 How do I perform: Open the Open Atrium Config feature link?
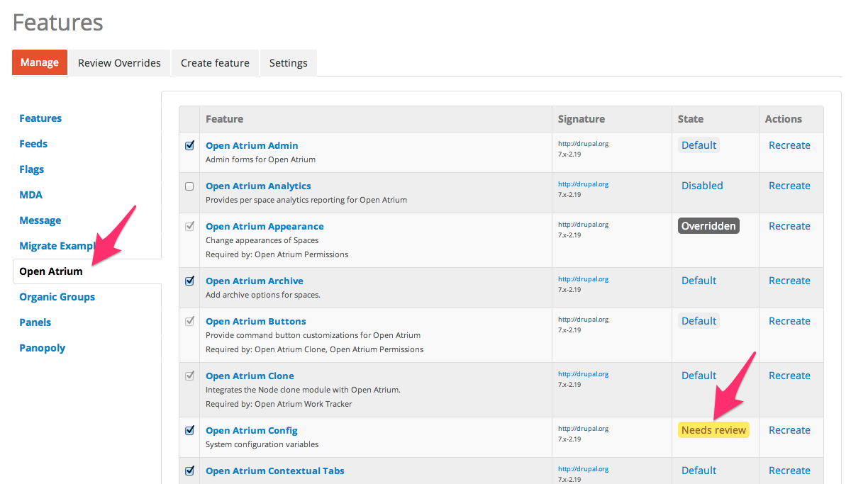(252, 430)
